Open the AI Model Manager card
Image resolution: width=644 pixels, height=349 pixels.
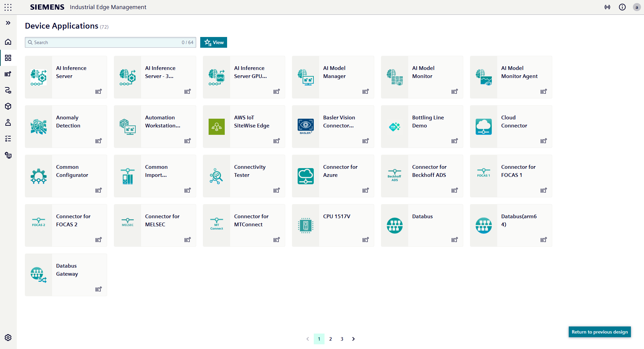point(333,77)
